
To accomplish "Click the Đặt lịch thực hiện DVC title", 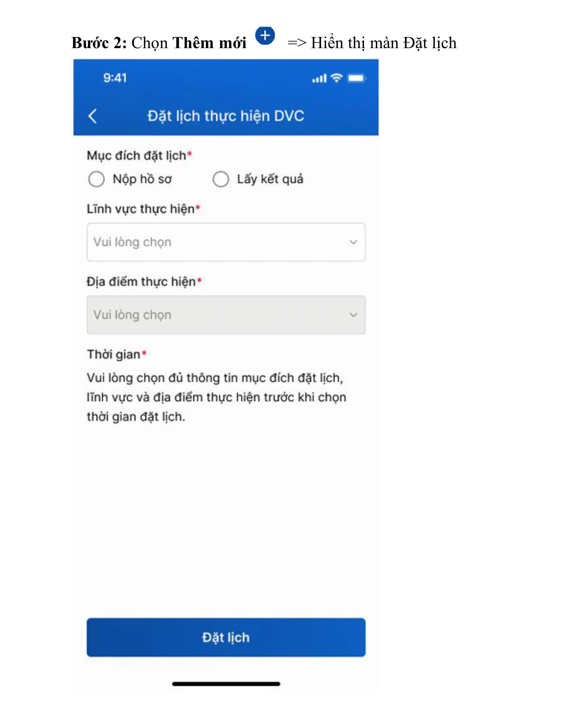I will (x=226, y=116).
